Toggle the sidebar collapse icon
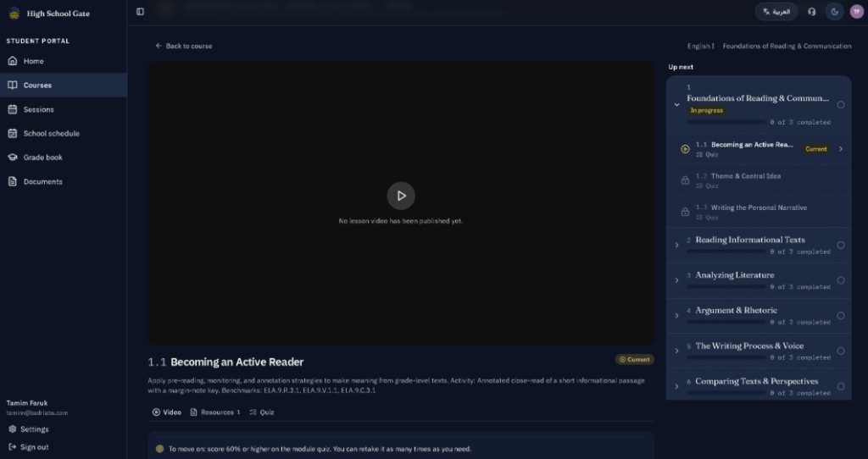 140,12
